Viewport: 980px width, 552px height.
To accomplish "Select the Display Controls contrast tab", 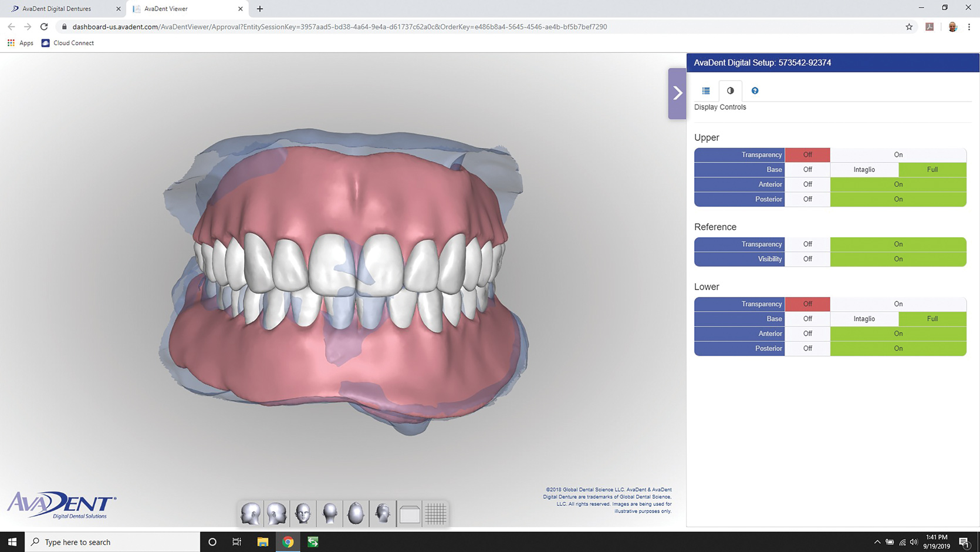I will pos(730,90).
